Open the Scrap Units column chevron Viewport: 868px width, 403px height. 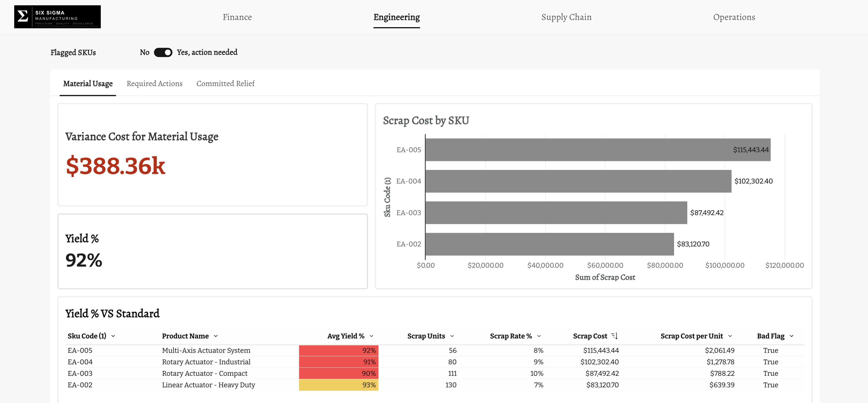pos(452,336)
